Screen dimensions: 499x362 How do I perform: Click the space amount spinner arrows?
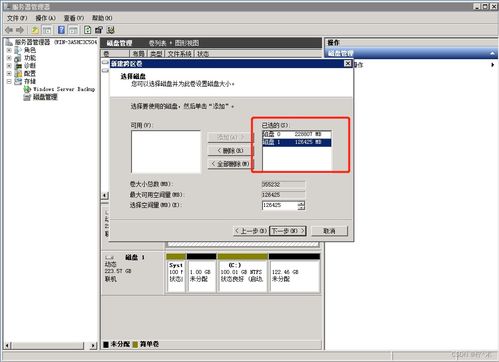click(301, 205)
